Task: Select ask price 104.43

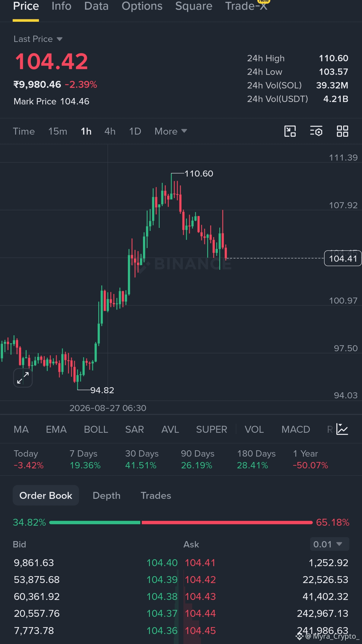Action: click(200, 597)
